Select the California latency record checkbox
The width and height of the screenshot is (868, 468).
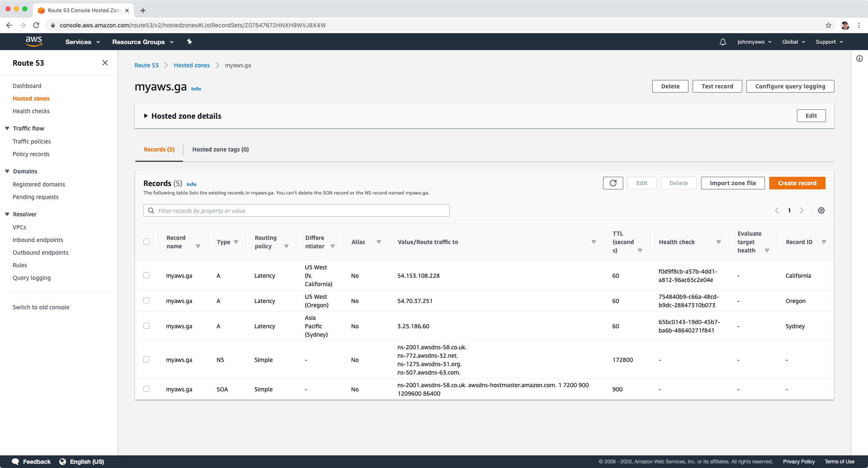[x=146, y=275]
